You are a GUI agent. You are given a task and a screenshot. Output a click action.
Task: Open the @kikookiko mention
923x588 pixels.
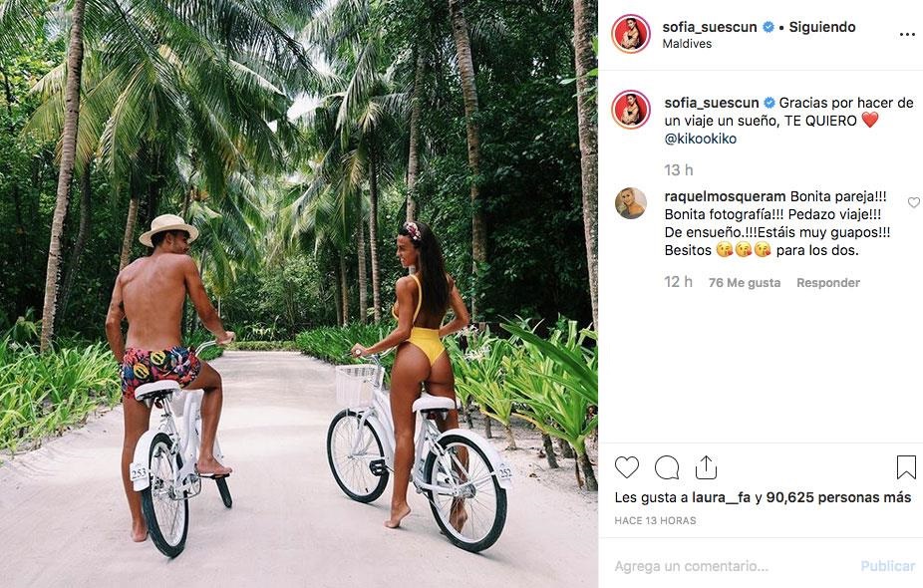701,140
